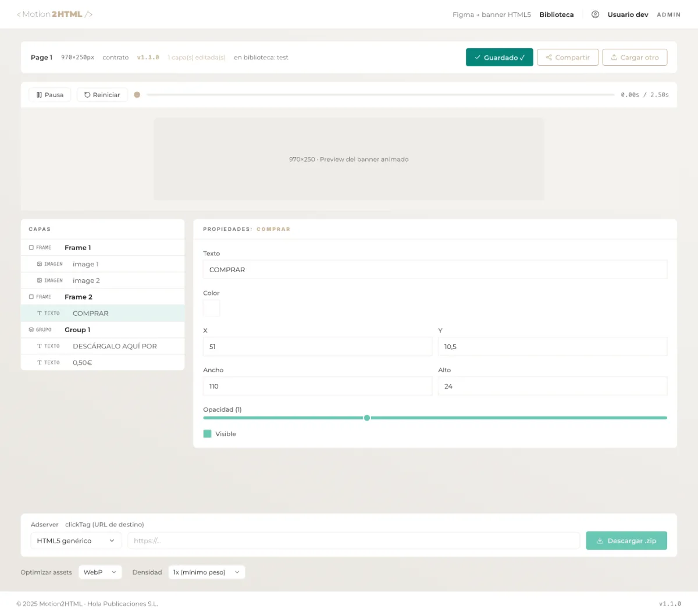Click the pause icon in Pausa button
Image resolution: width=698 pixels, height=616 pixels.
[40, 95]
